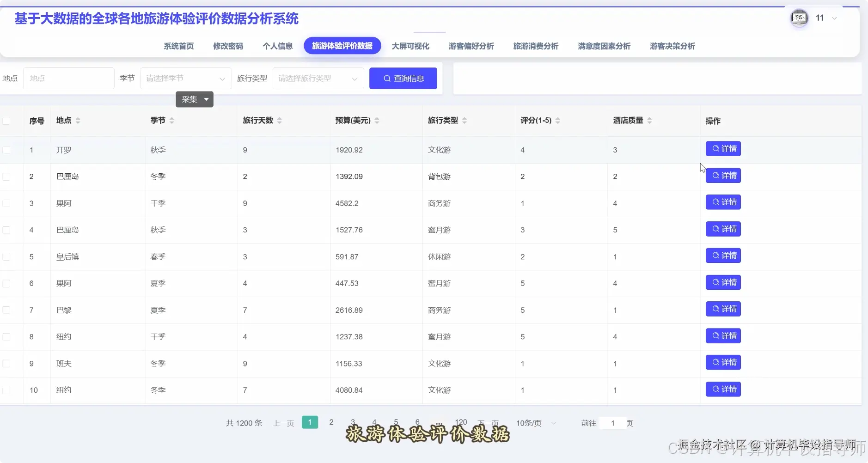Screen dimensions: 868x463
Task: Click the magnifier icon in 查询信息 button
Action: pos(387,78)
